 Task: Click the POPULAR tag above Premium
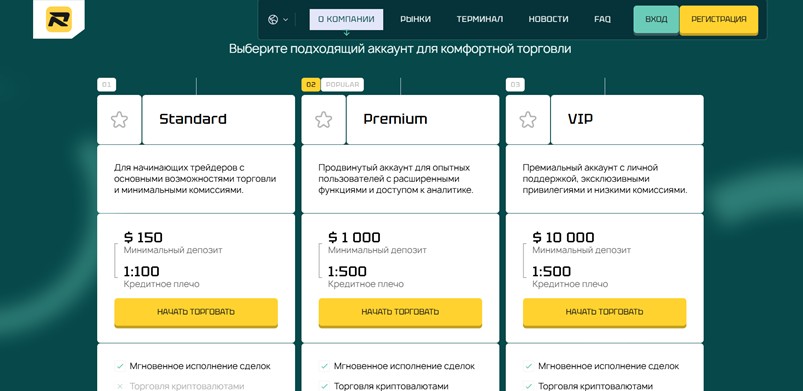[343, 85]
